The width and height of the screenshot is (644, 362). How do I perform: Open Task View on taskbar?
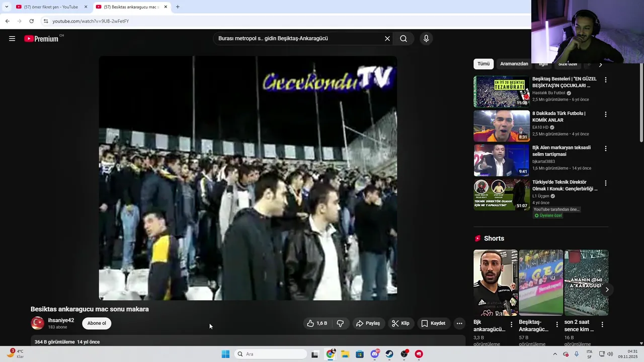(x=314, y=354)
